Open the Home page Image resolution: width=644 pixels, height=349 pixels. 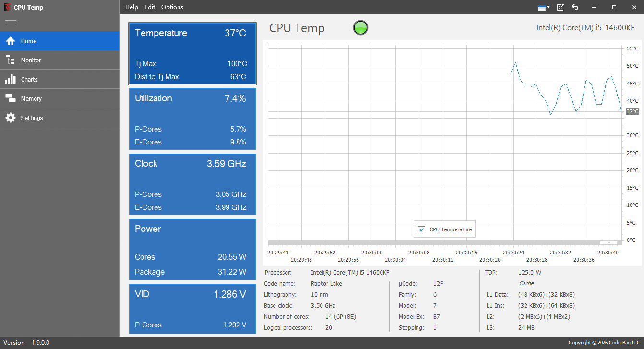[29, 41]
